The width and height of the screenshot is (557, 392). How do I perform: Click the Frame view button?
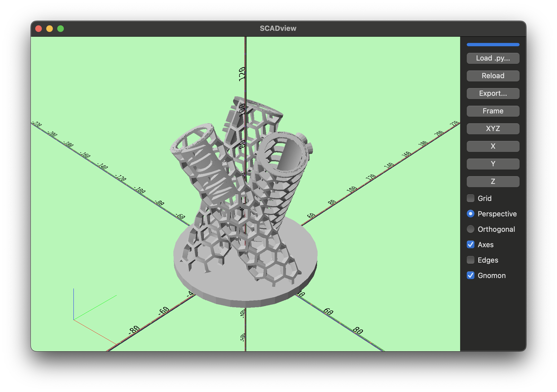point(493,111)
